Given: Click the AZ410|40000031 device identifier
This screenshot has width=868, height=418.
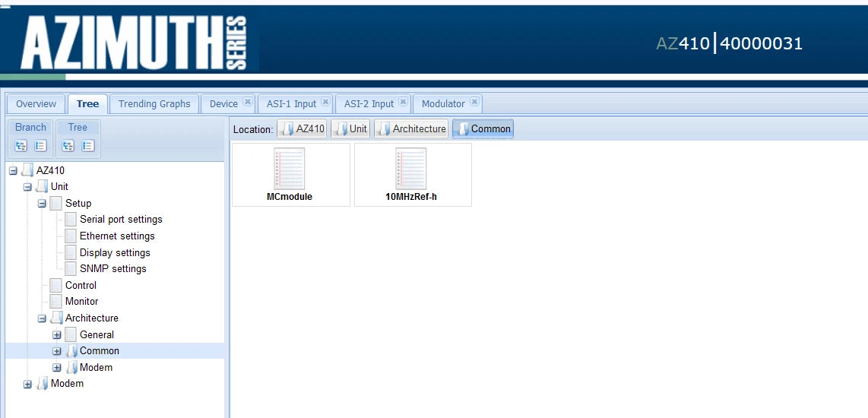Looking at the screenshot, I should point(729,43).
